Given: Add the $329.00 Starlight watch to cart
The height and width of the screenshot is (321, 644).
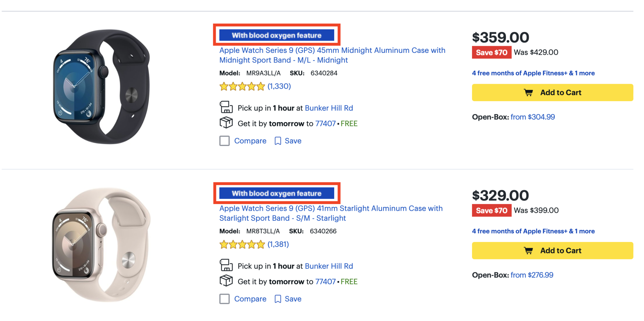Looking at the screenshot, I should [552, 251].
